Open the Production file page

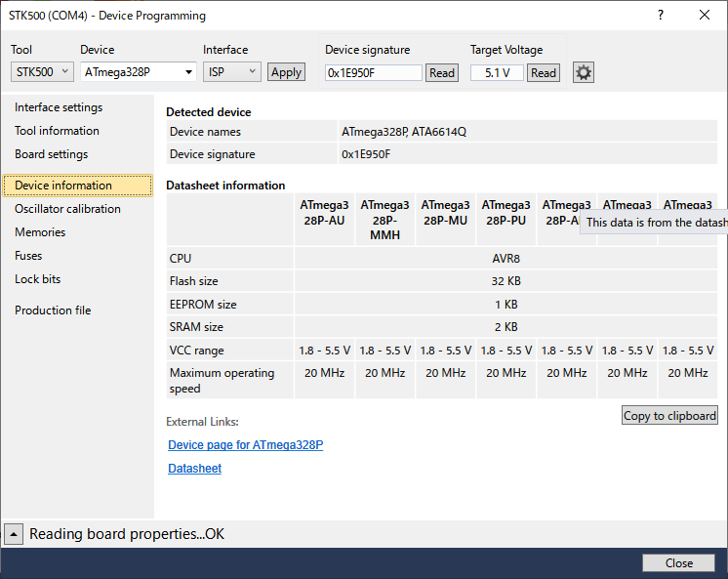coord(53,310)
